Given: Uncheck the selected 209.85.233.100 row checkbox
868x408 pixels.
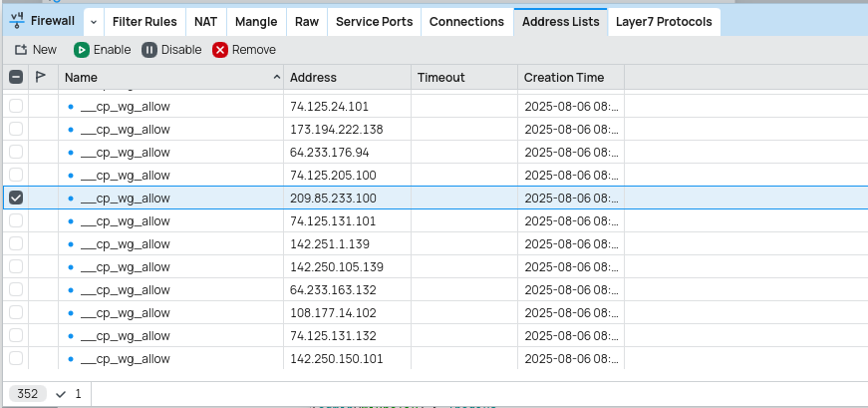Looking at the screenshot, I should click(x=16, y=198).
